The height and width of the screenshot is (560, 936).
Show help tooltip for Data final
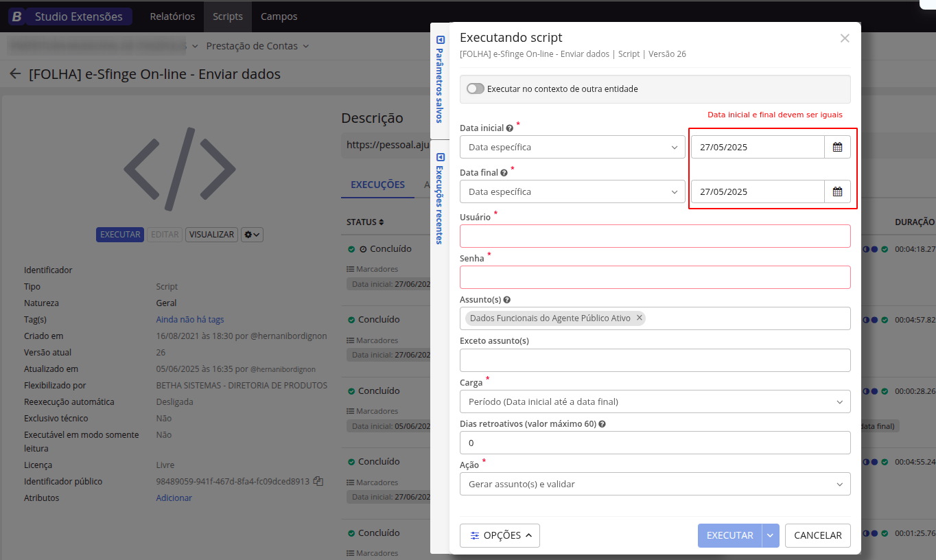[504, 173]
